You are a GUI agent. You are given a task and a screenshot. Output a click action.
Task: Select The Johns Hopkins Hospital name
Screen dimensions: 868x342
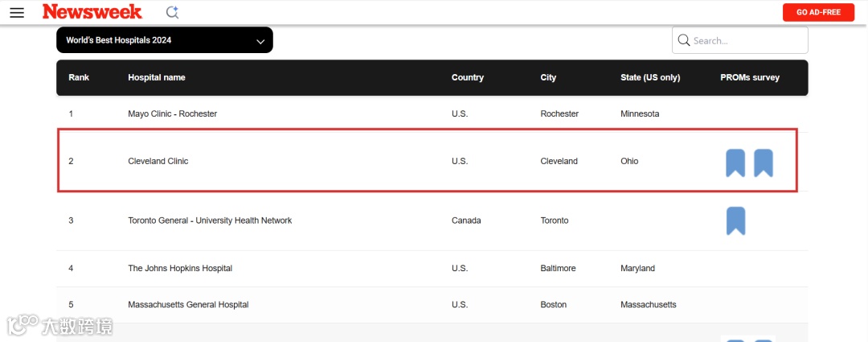180,268
